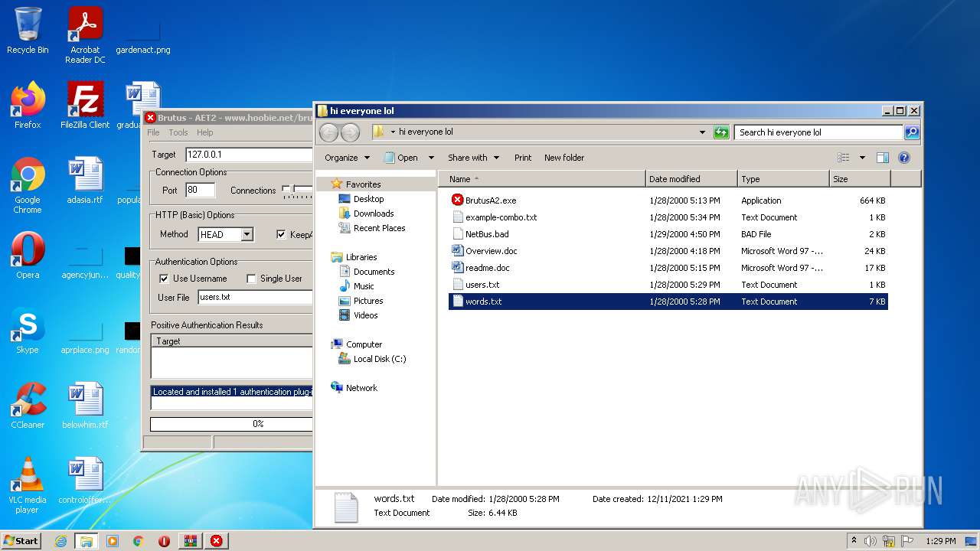Select belowhim.rtf document on desktop
Screen dimensions: 980x551
[x=85, y=406]
